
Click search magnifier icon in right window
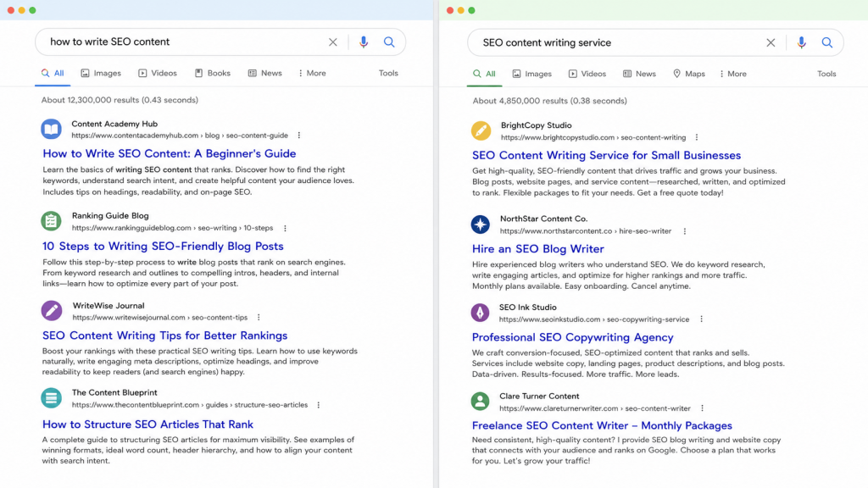(x=827, y=42)
